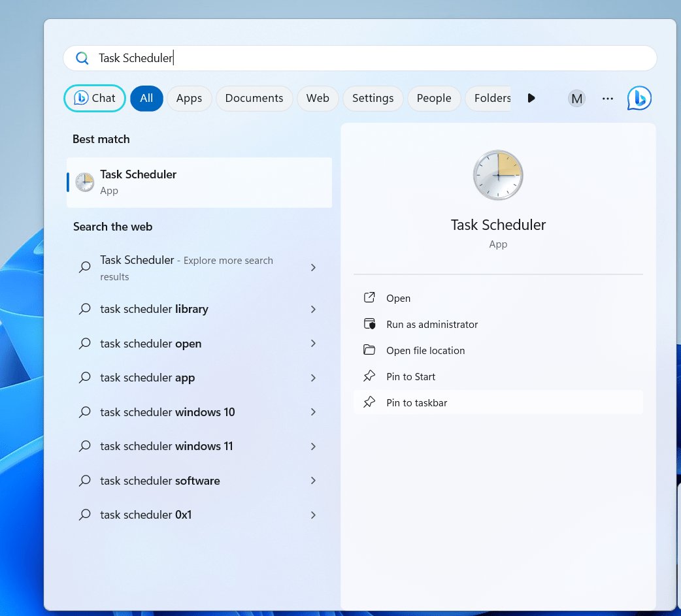Click the pin icon beside Pin to Start
The width and height of the screenshot is (681, 616).
pos(369,376)
